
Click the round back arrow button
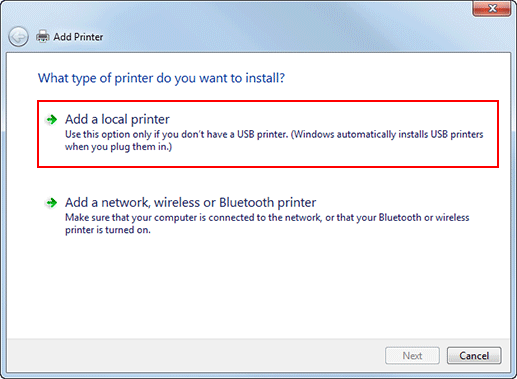point(18,37)
